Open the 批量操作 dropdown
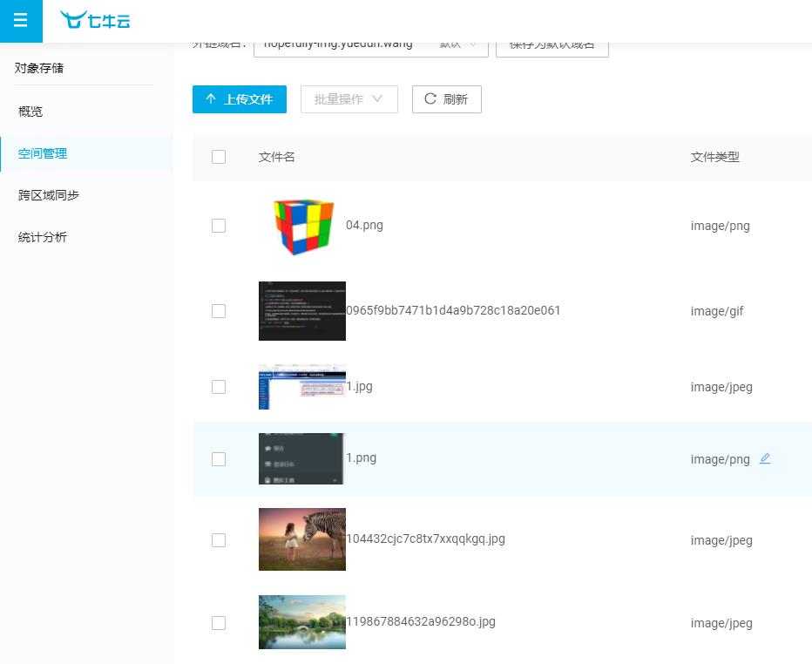The width and height of the screenshot is (812, 664). point(348,98)
